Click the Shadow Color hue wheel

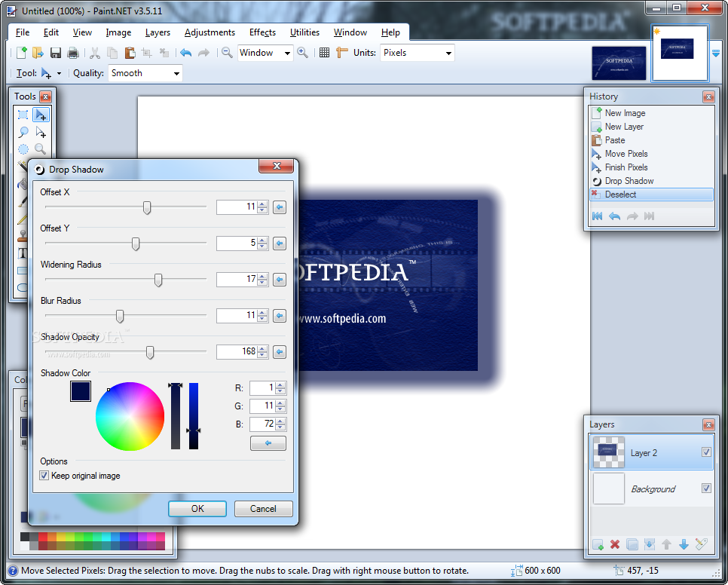pyautogui.click(x=130, y=416)
